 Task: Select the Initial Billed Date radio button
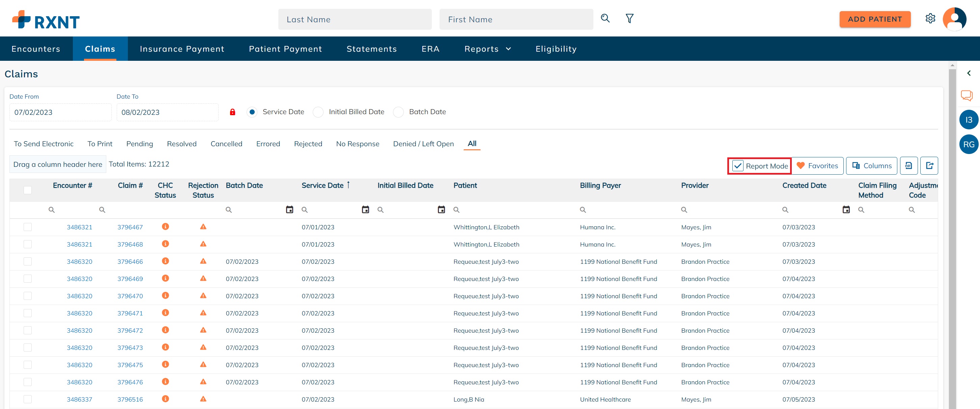(318, 112)
